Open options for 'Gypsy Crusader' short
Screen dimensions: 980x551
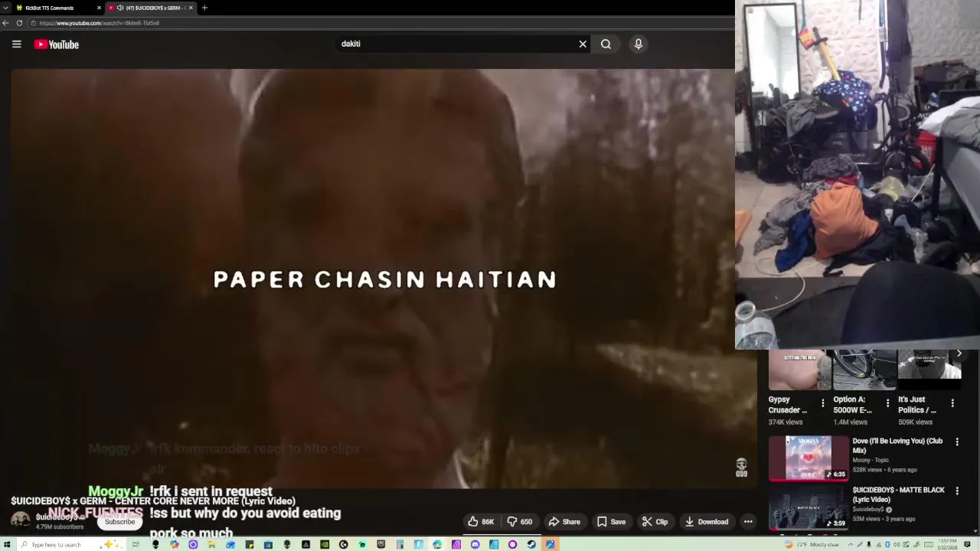coord(823,403)
